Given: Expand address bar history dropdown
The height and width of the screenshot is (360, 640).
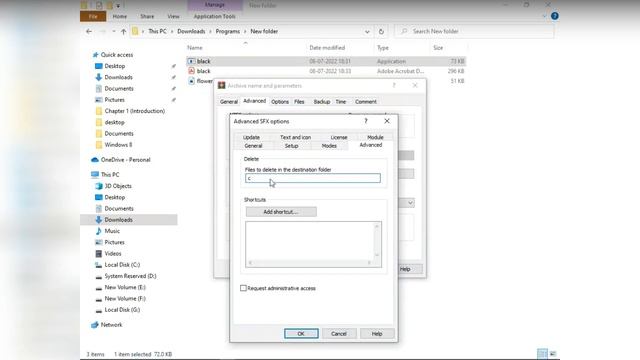Looking at the screenshot, I should click(367, 31).
